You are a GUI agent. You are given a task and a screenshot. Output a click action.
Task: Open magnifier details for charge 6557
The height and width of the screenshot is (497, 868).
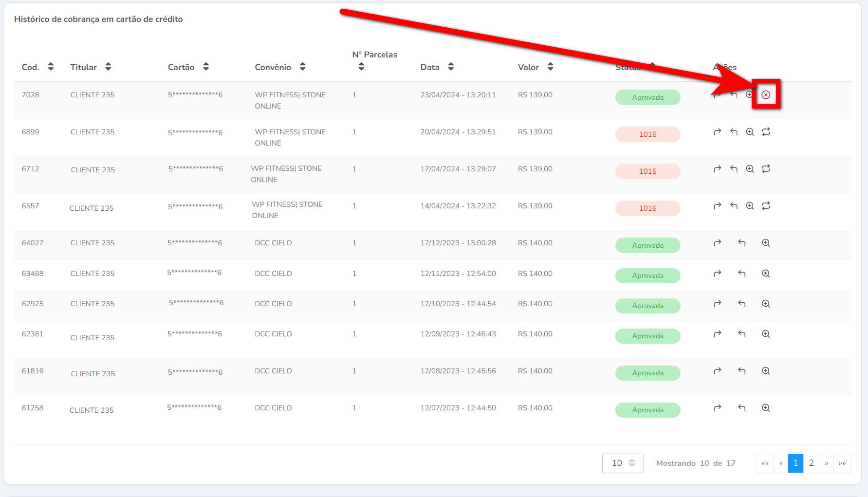pyautogui.click(x=750, y=206)
